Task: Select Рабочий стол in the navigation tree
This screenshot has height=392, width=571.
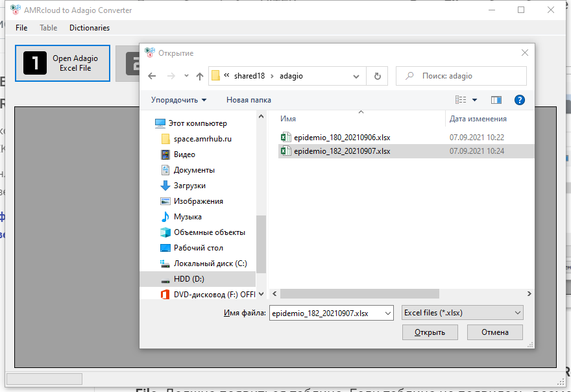Action: click(199, 248)
